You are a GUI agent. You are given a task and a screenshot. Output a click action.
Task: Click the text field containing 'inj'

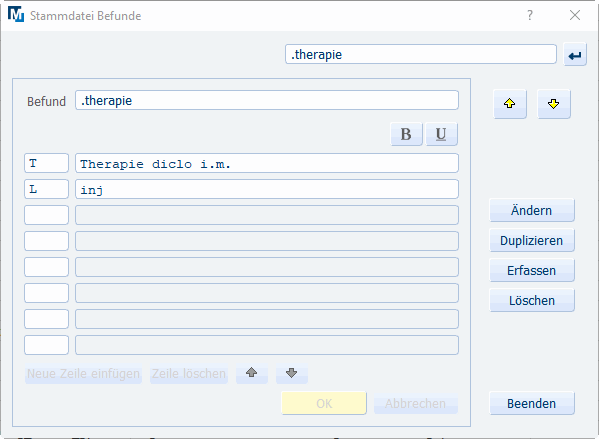(267, 189)
